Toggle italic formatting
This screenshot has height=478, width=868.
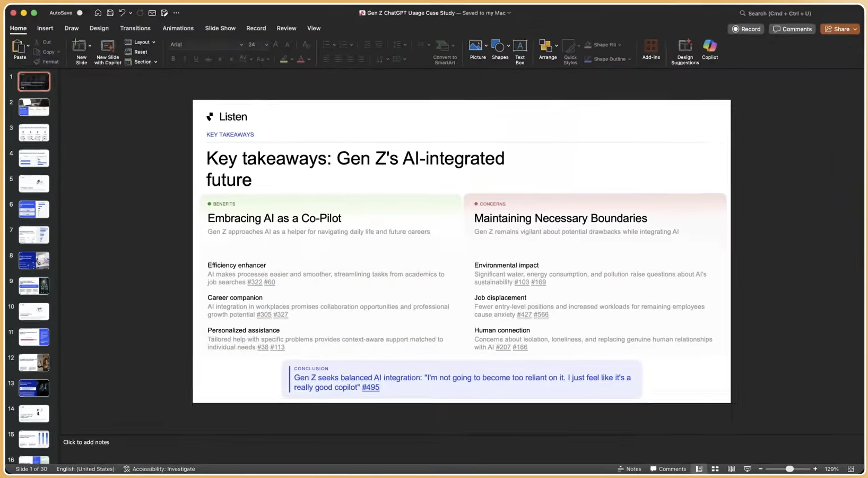pyautogui.click(x=184, y=59)
